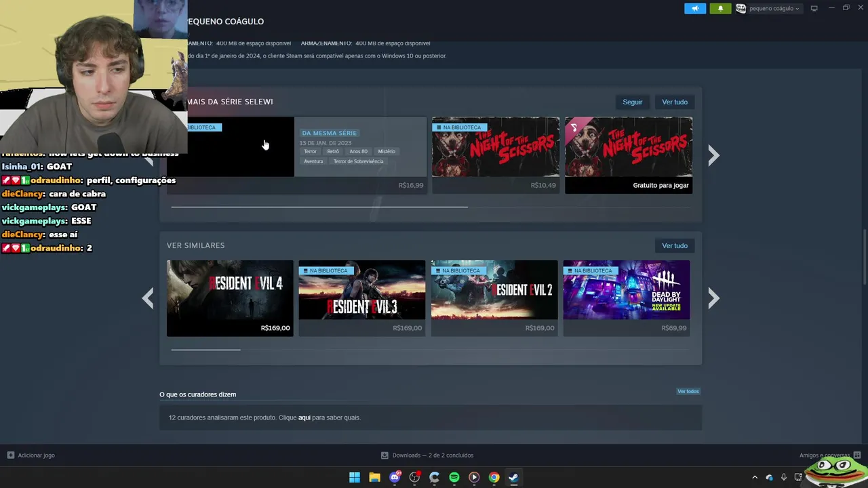Advance Ver Similares carousel right arrow
The height and width of the screenshot is (488, 868).
tap(713, 298)
